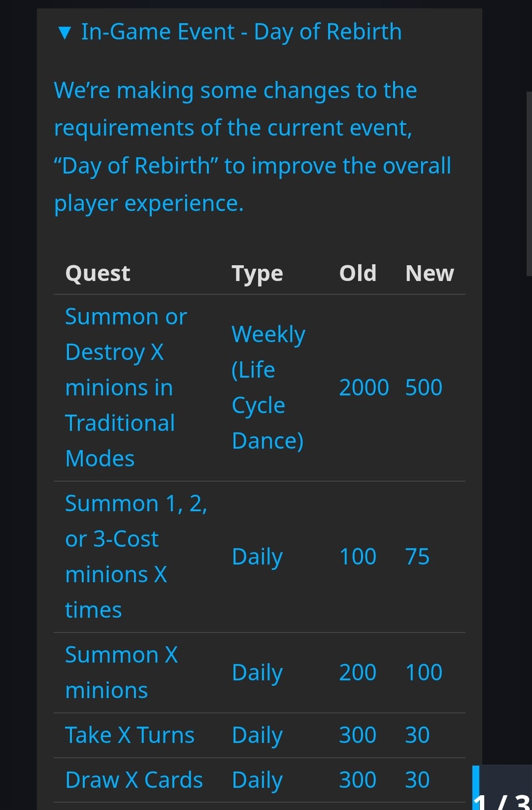Collapse the In-Game Event section triangle

(x=65, y=33)
